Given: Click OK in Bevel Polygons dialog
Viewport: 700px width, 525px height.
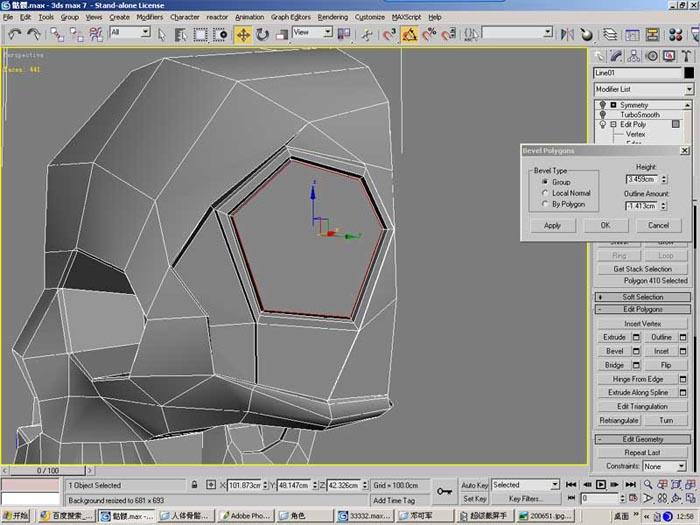Looking at the screenshot, I should click(x=605, y=225).
